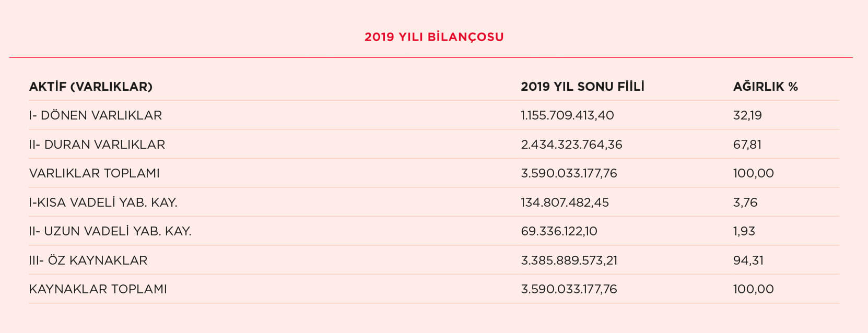Click the value 134.807.482,45
Image resolution: width=868 pixels, height=333 pixels.
[x=565, y=203]
